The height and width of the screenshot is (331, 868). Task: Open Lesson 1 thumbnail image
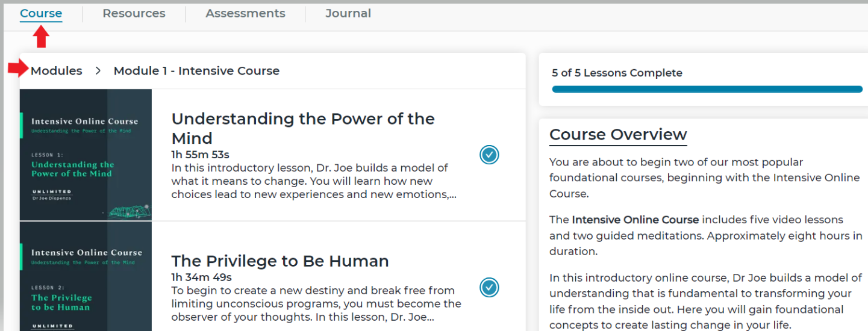[86, 155]
